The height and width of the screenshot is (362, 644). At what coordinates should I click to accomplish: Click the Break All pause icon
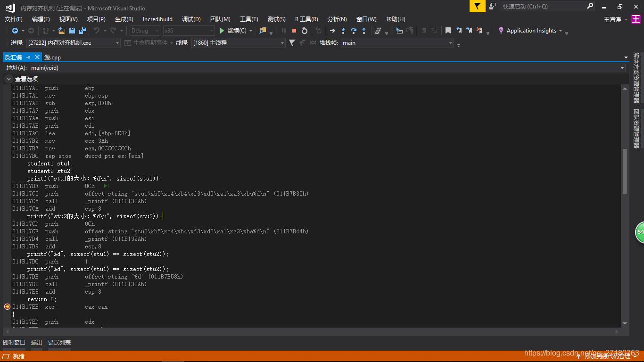click(284, 31)
